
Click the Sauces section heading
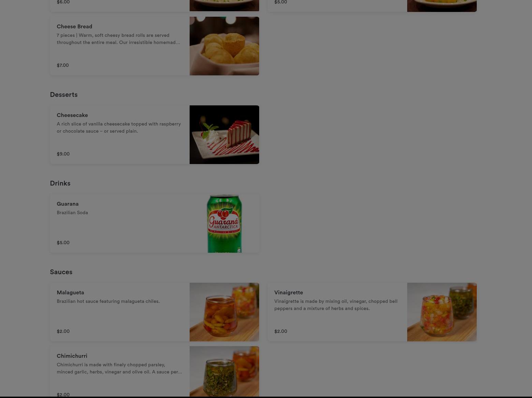point(61,272)
